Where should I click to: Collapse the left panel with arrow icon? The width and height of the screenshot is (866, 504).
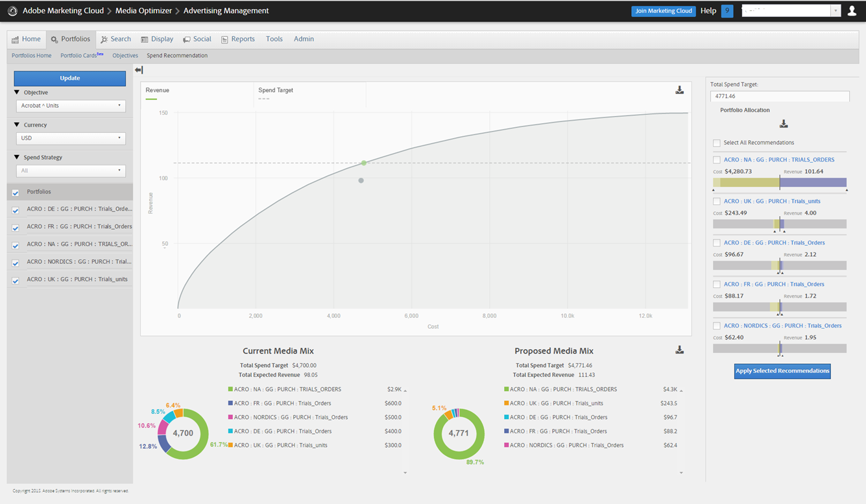139,70
